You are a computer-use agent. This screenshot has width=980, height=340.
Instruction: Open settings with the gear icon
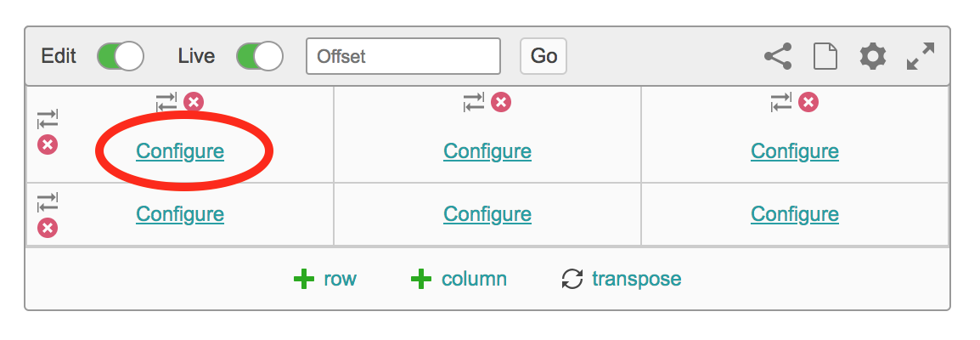coord(873,56)
